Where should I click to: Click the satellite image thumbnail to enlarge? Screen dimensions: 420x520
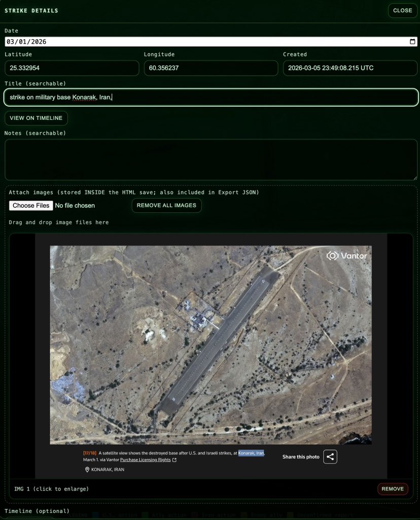(211, 344)
